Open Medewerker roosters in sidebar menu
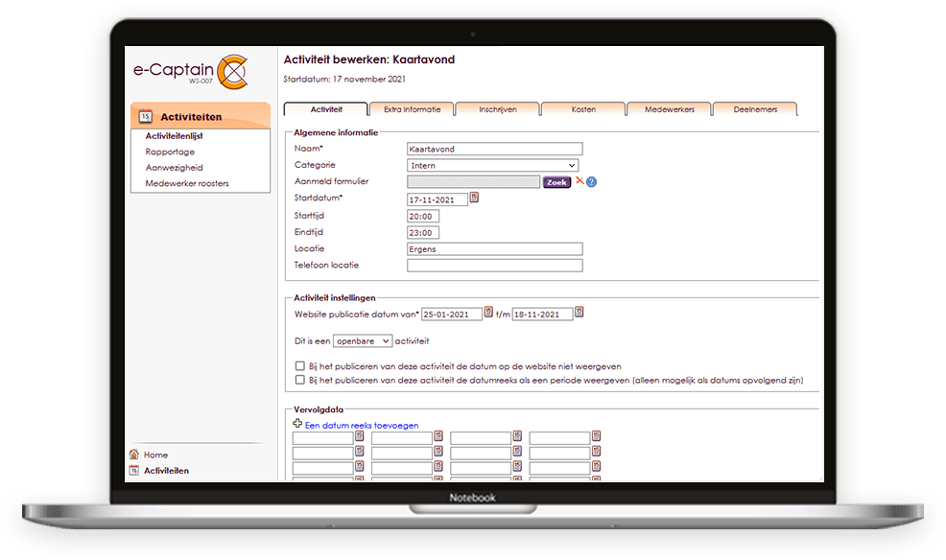Viewport: 946px width, 560px height. coord(187,183)
